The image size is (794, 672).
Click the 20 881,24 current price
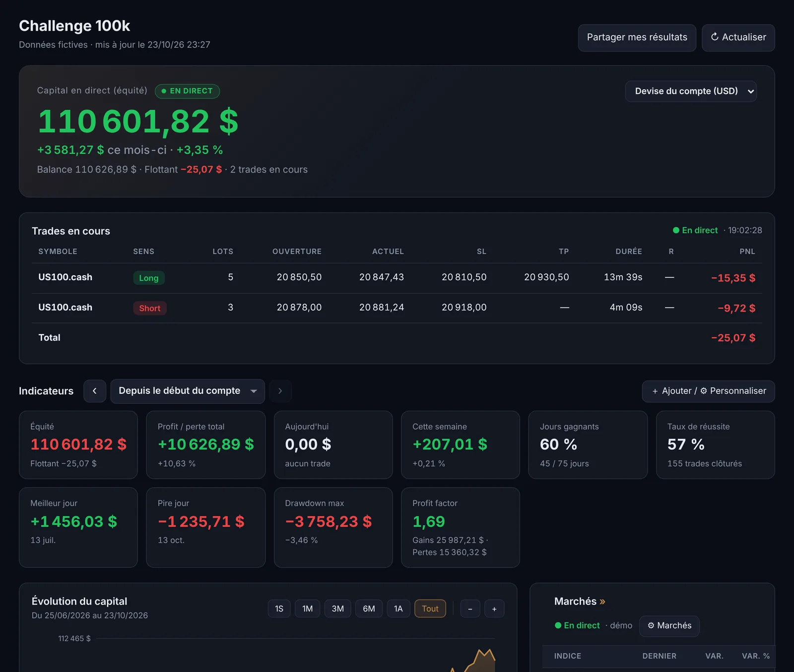tap(382, 307)
